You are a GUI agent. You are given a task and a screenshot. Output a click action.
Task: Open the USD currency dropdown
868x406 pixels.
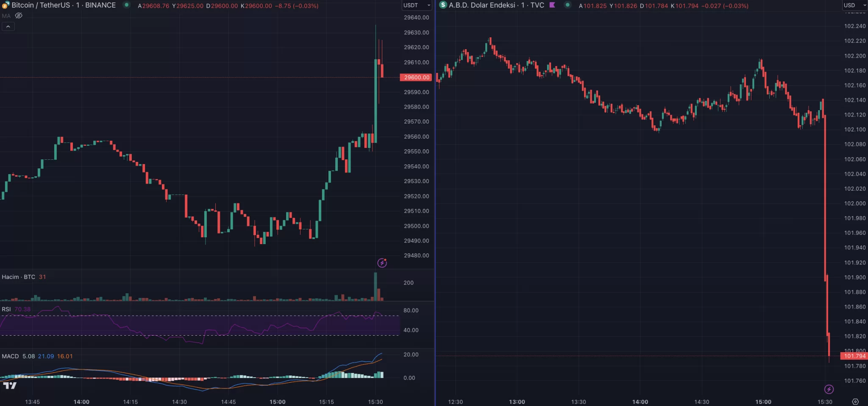pyautogui.click(x=854, y=5)
